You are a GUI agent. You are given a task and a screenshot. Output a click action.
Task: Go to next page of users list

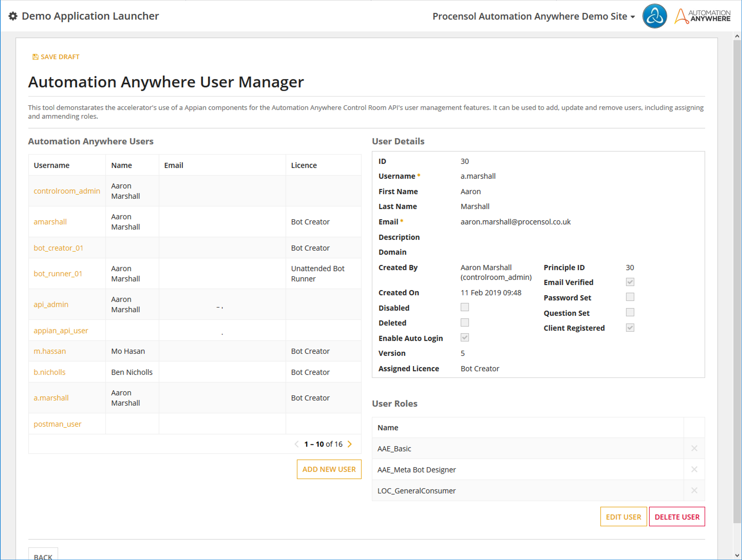tap(350, 444)
